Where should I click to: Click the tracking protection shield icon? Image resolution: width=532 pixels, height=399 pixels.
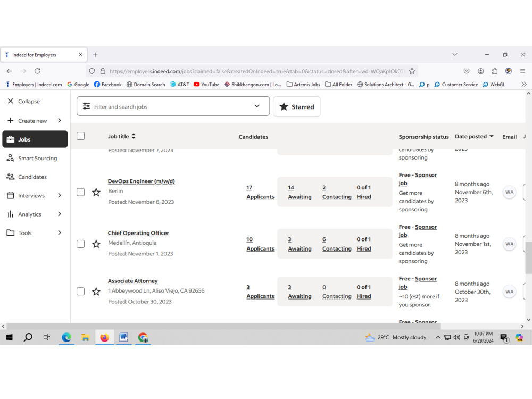pos(92,71)
